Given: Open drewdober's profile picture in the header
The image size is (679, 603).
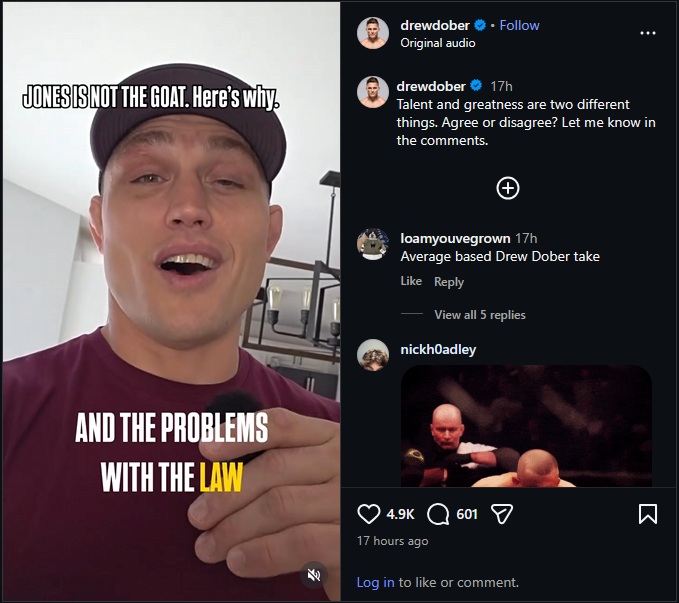Looking at the screenshot, I should (x=373, y=33).
